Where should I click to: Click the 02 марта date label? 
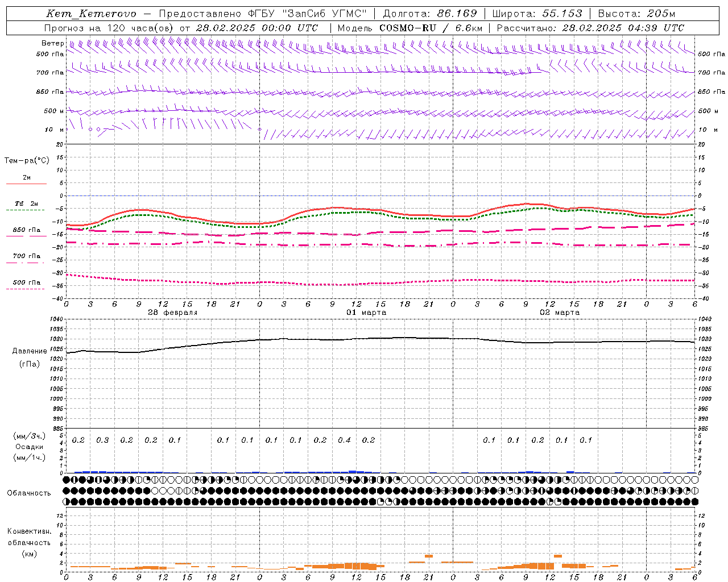pos(560,313)
